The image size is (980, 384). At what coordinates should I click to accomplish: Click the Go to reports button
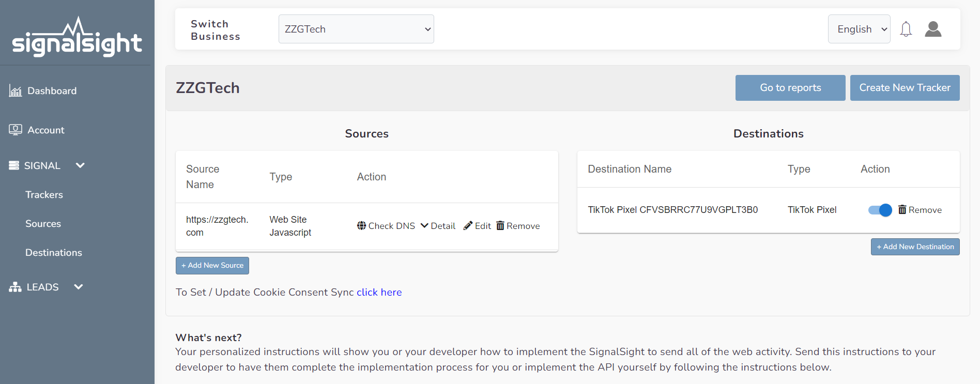pyautogui.click(x=790, y=88)
